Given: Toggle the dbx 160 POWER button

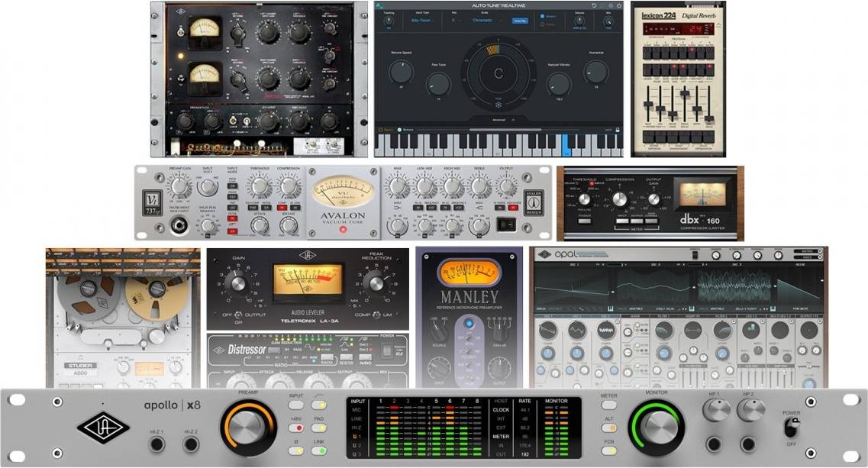Looking at the screenshot, I should (x=585, y=221).
